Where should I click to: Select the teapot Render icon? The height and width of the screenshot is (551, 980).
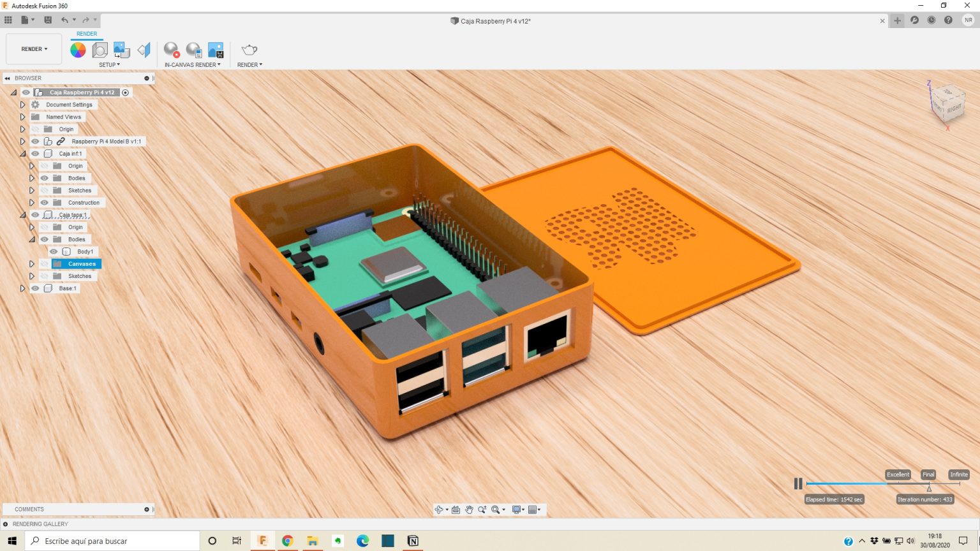coord(248,50)
